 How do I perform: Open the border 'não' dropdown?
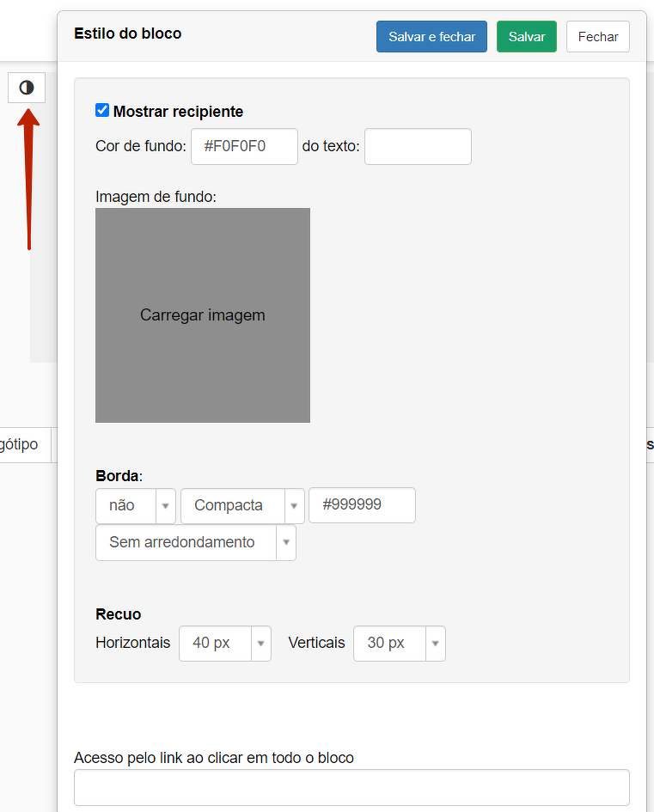tap(125, 505)
